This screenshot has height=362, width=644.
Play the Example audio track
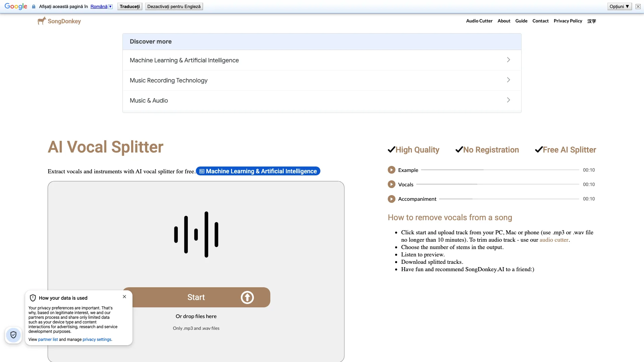391,170
